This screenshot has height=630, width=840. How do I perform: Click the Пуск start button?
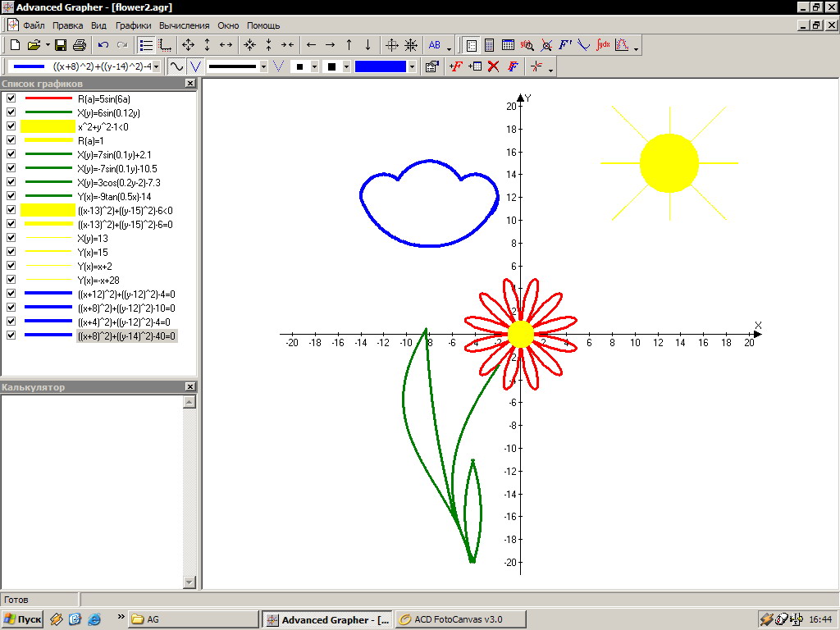23,619
